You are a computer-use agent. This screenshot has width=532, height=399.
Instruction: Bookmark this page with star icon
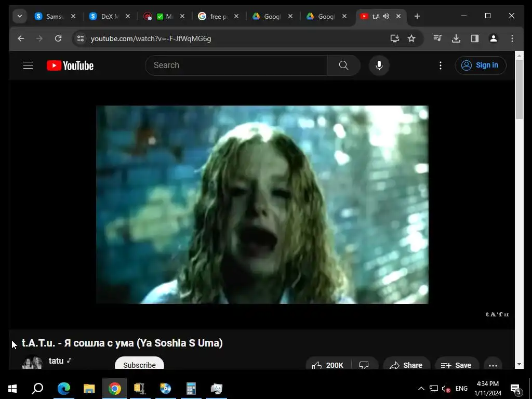coord(411,38)
